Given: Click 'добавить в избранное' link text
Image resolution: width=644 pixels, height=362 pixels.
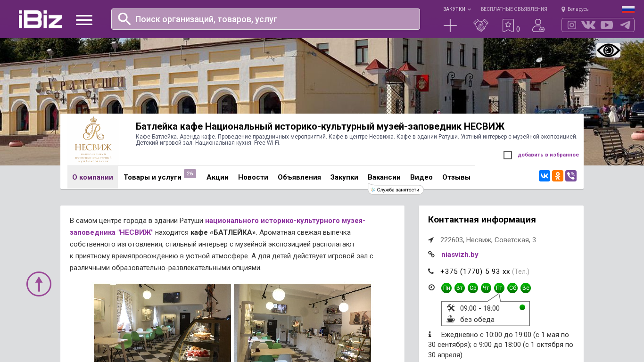Looking at the screenshot, I should [548, 155].
